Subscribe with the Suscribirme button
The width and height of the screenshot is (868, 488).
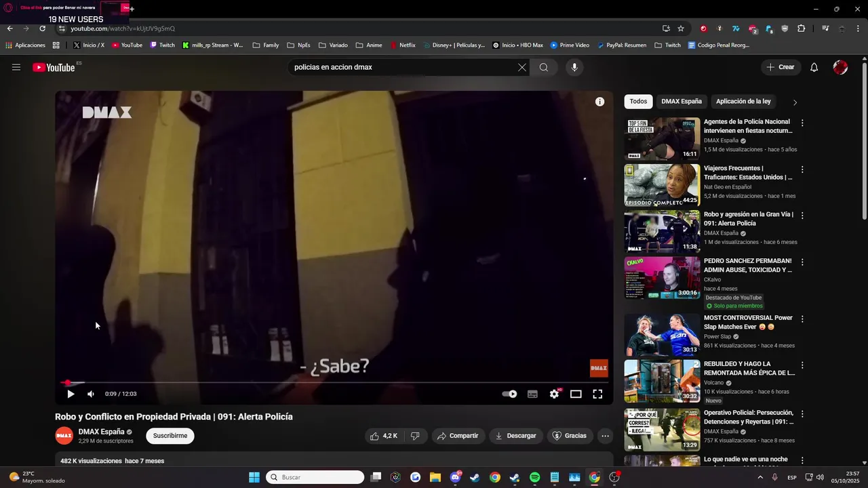pyautogui.click(x=170, y=436)
